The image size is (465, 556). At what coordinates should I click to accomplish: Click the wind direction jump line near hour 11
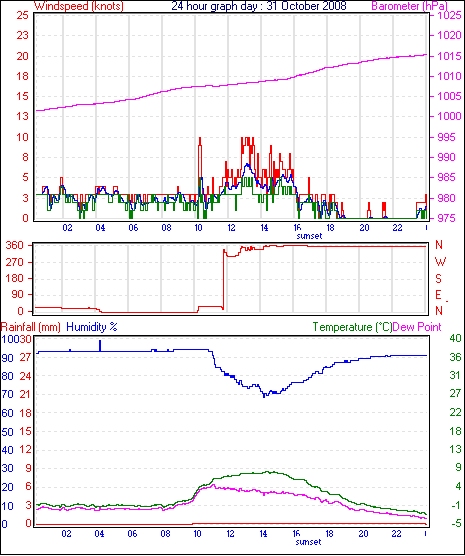tap(223, 278)
